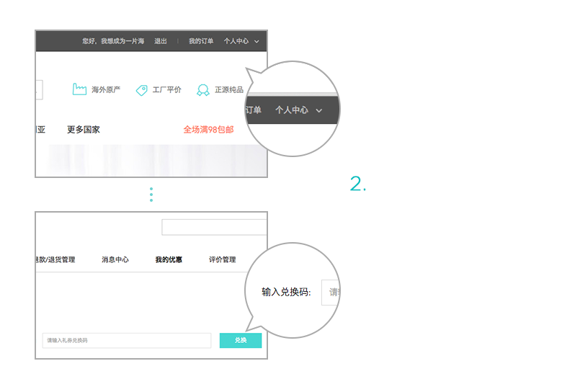The width and height of the screenshot is (562, 392).
Task: Click the 工厂平价 price tag icon
Action: (x=141, y=90)
